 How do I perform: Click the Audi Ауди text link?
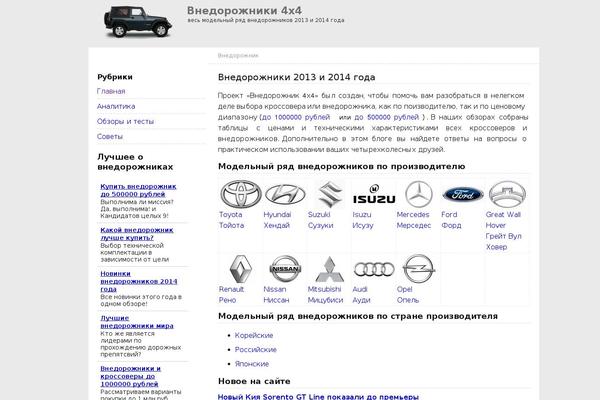pyautogui.click(x=361, y=295)
